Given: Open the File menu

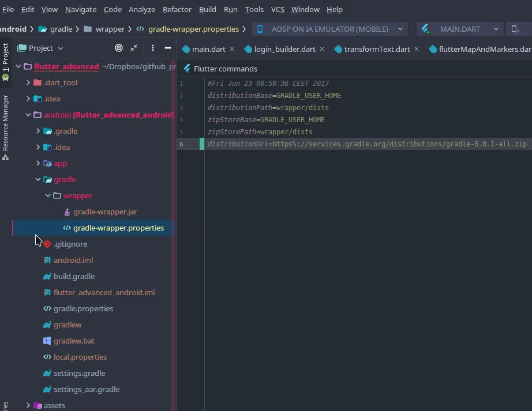Looking at the screenshot, I should (x=8, y=9).
